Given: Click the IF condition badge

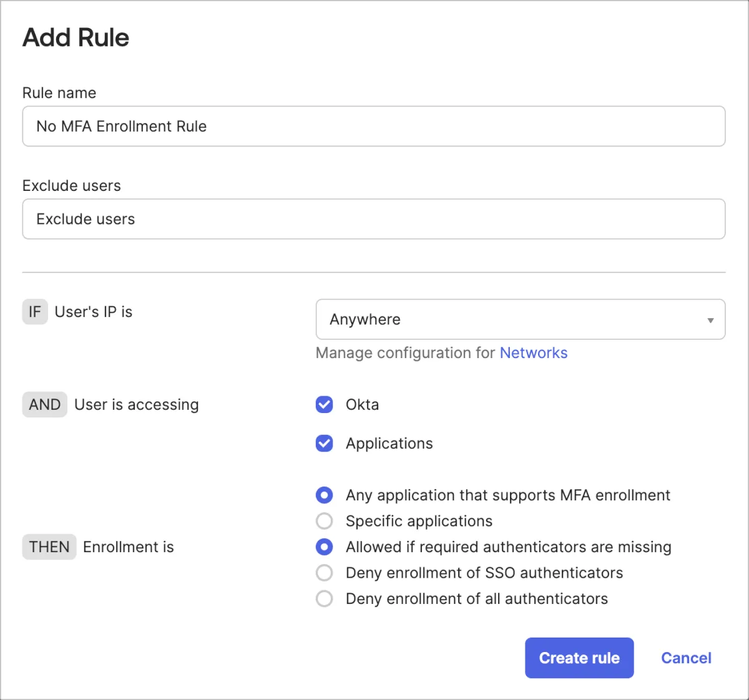Looking at the screenshot, I should pyautogui.click(x=35, y=312).
